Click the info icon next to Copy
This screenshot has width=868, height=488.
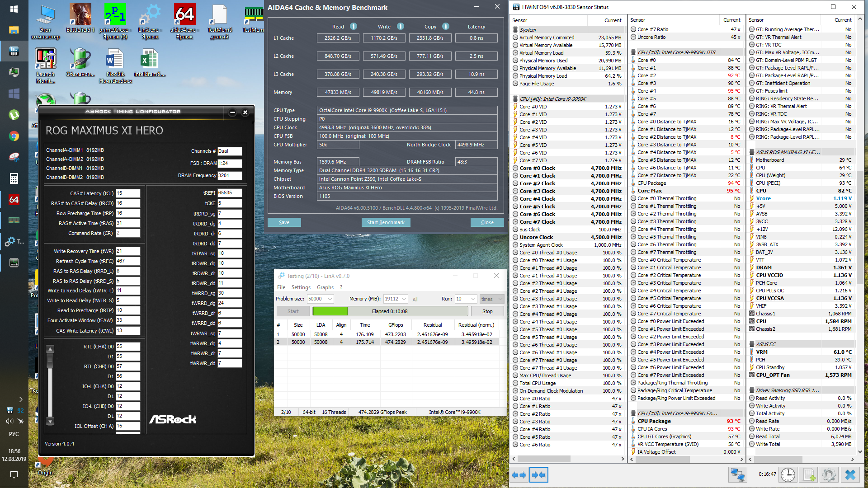(x=446, y=26)
